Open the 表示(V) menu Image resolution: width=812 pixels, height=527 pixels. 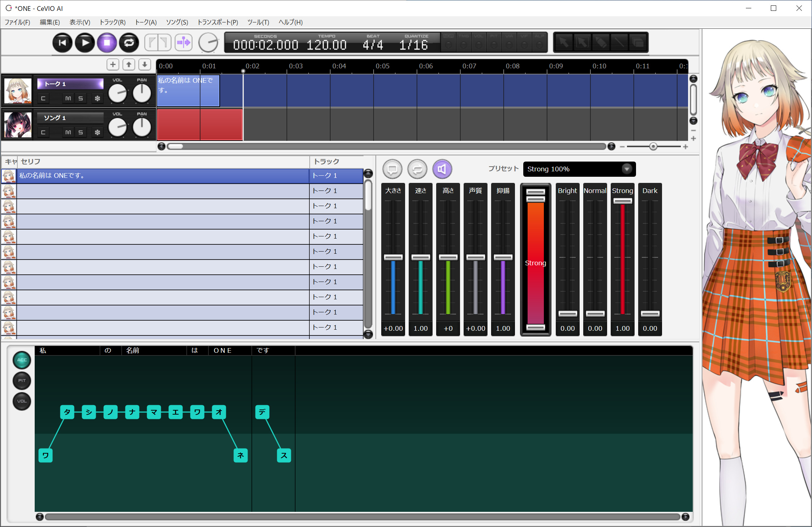[x=80, y=22]
